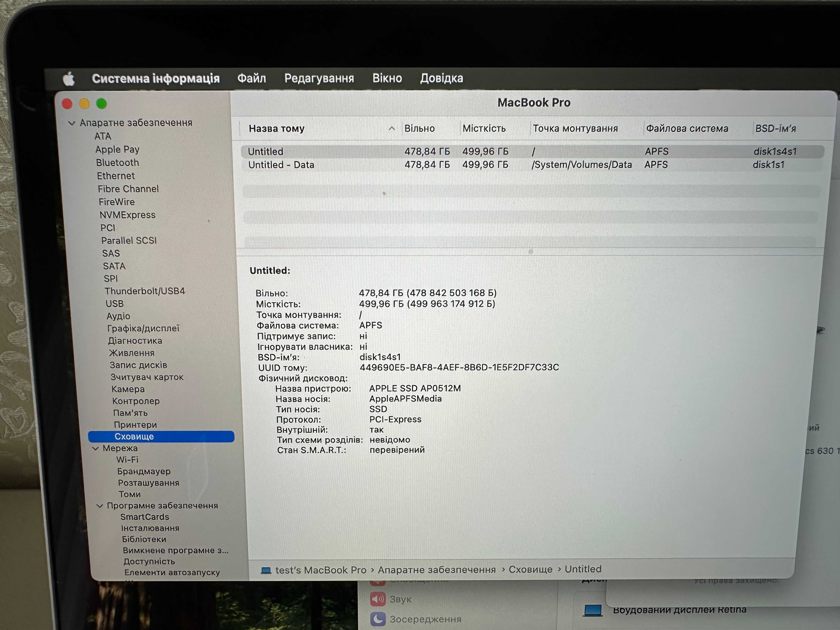840x630 pixels.
Task: Select Wi-Fi under Мережа
Action: coord(127,460)
